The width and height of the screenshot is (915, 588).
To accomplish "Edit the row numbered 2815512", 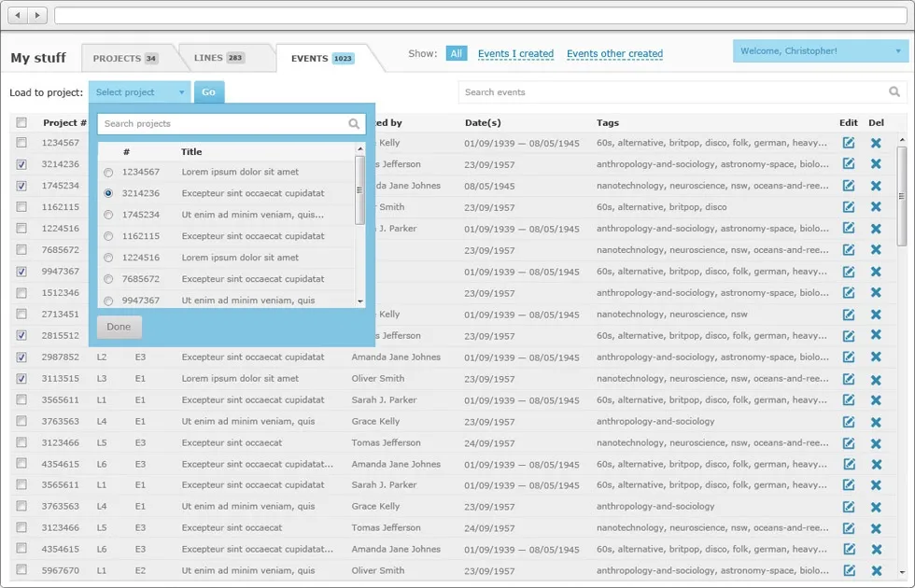I will [x=849, y=335].
